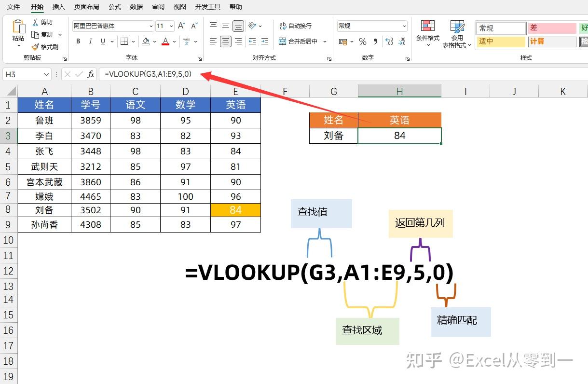
Task: Click the increase decimal places icon
Action: click(388, 41)
